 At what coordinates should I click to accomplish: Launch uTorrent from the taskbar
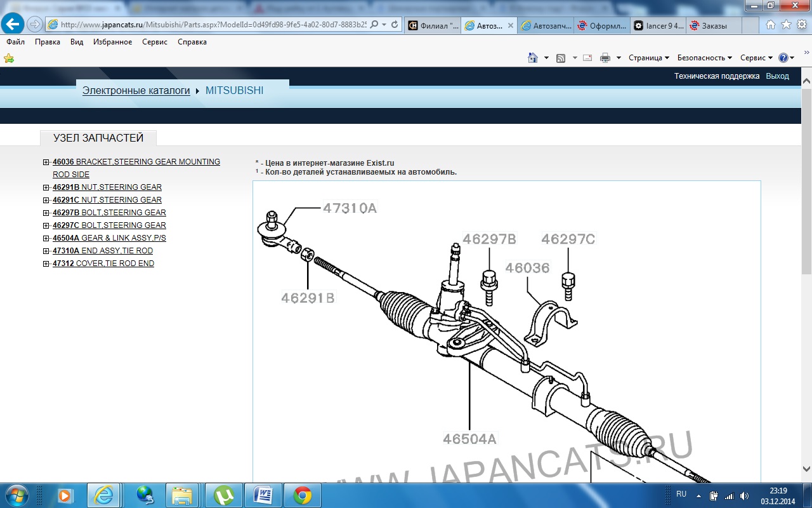(x=223, y=495)
